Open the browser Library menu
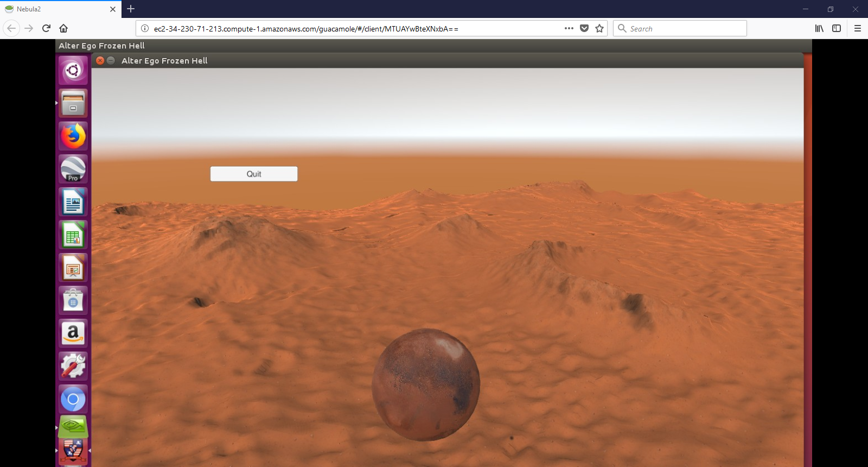The width and height of the screenshot is (868, 467). pos(819,28)
